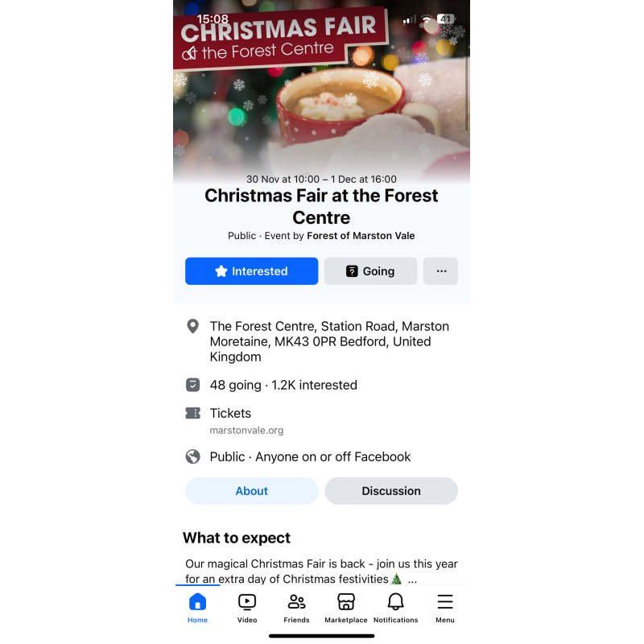Tap the back arrow over cover photo
Image resolution: width=644 pixels, height=644 pixels.
click(x=189, y=53)
